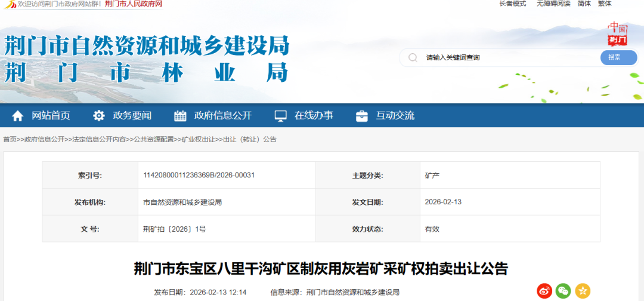644x301 pixels.
Task: Click the 请输入关键词查询 search field
Action: 507,57
